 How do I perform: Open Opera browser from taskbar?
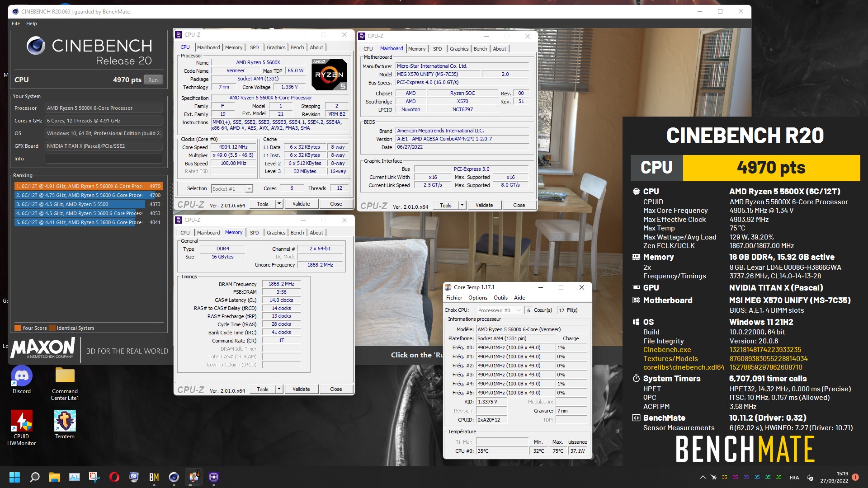point(114,477)
